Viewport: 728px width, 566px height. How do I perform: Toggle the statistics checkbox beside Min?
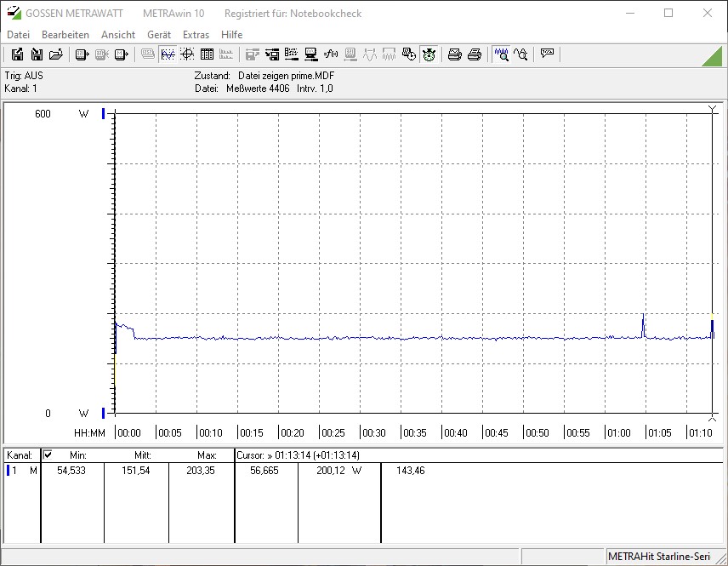[x=48, y=455]
